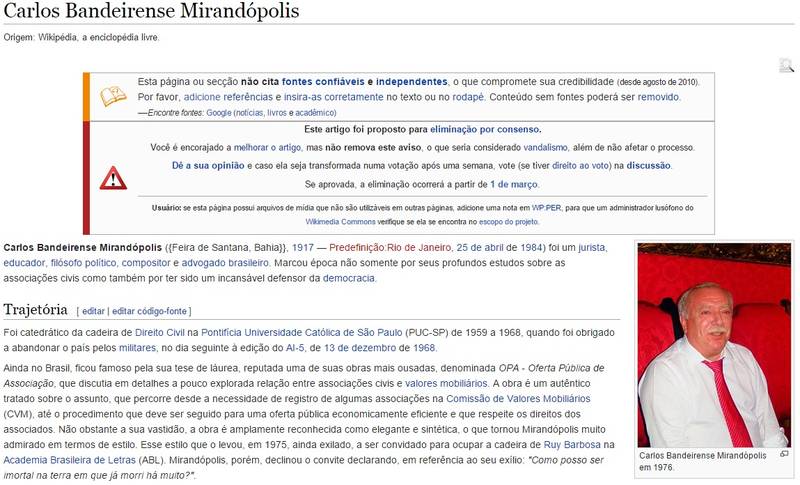The width and height of the screenshot is (800, 485).
Task: Visit the 'Wikimedia Commons' link
Action: point(340,222)
